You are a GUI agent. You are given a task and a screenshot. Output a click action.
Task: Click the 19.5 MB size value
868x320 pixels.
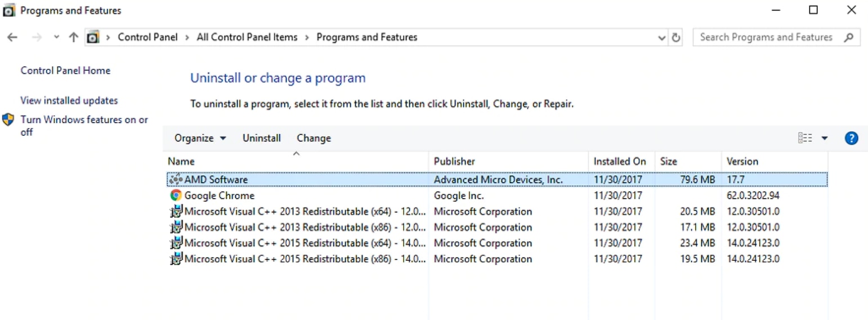(697, 259)
